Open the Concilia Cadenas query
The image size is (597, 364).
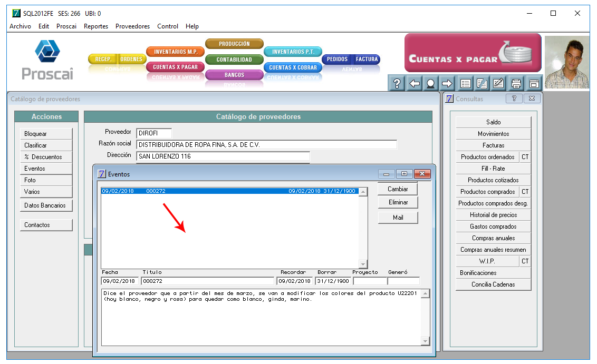click(x=494, y=284)
